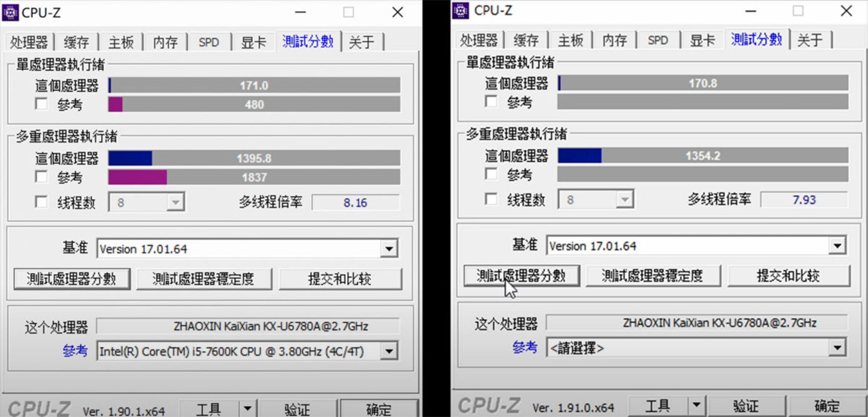Click blue 參考 label in right window
This screenshot has width=868, height=417.
point(525,347)
